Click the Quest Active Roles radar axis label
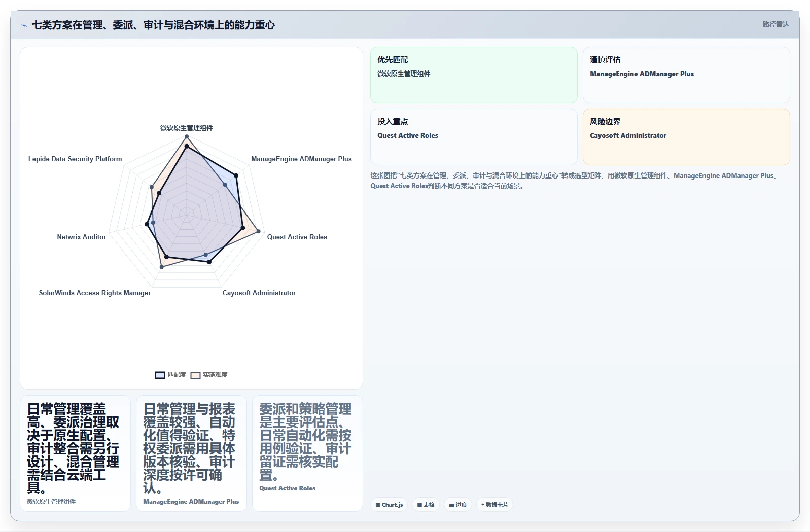Viewport: 810px width, 532px height. [x=297, y=237]
